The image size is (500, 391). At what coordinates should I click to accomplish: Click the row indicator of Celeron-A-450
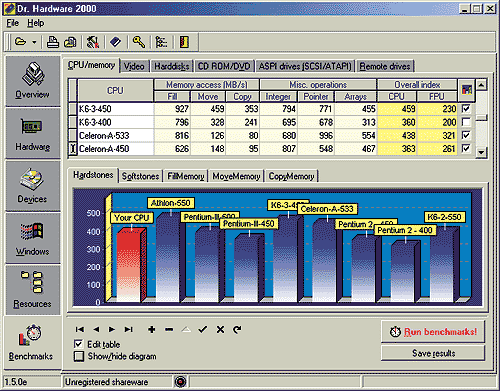click(73, 149)
